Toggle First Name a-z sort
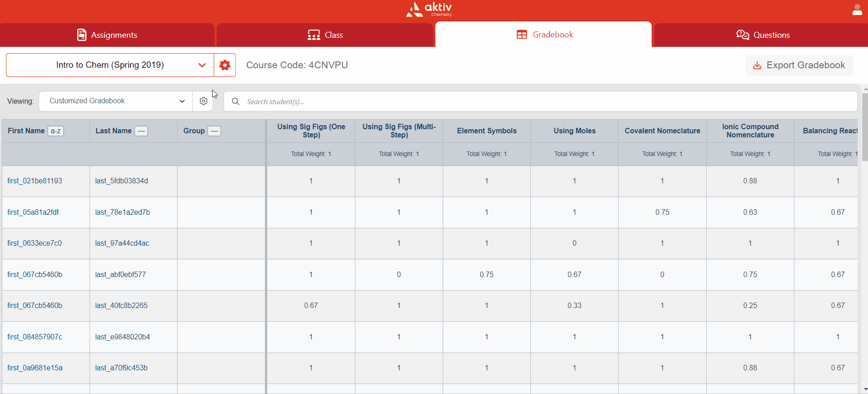This screenshot has width=868, height=394. [55, 131]
